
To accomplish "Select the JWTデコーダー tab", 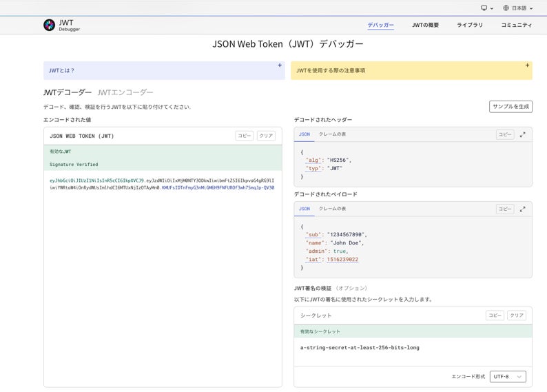I will point(67,92).
